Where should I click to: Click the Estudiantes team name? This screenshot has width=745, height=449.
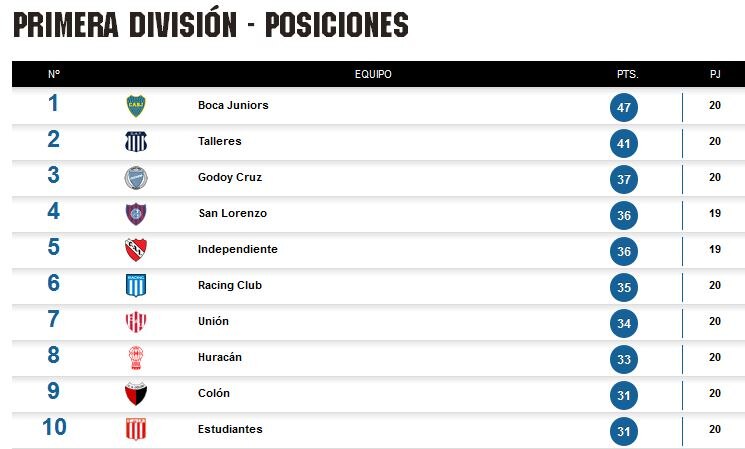click(x=230, y=429)
